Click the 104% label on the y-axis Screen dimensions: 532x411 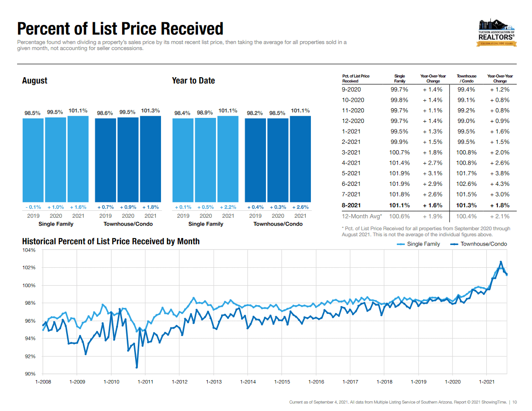coord(30,250)
